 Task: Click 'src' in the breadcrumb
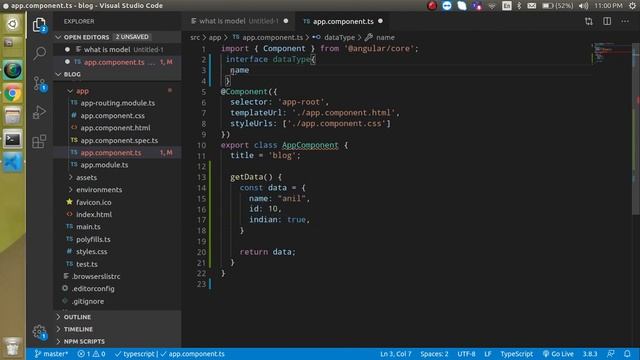pyautogui.click(x=195, y=38)
